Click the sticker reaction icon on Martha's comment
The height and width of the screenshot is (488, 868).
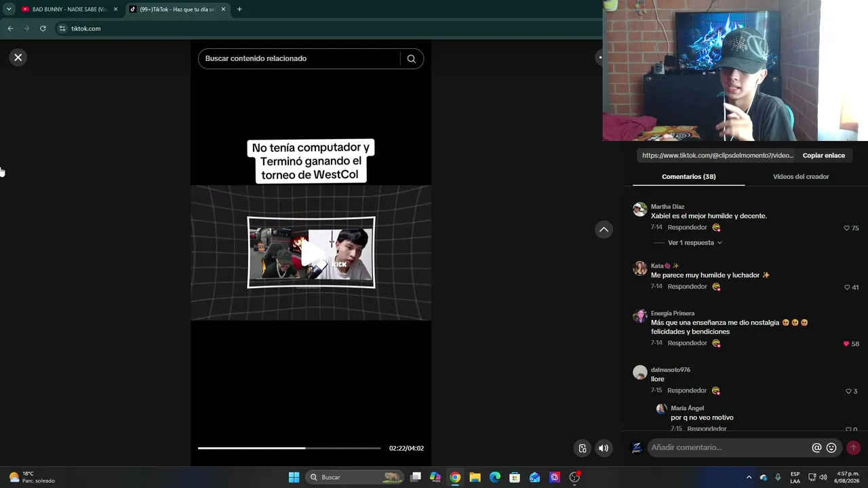coord(716,228)
